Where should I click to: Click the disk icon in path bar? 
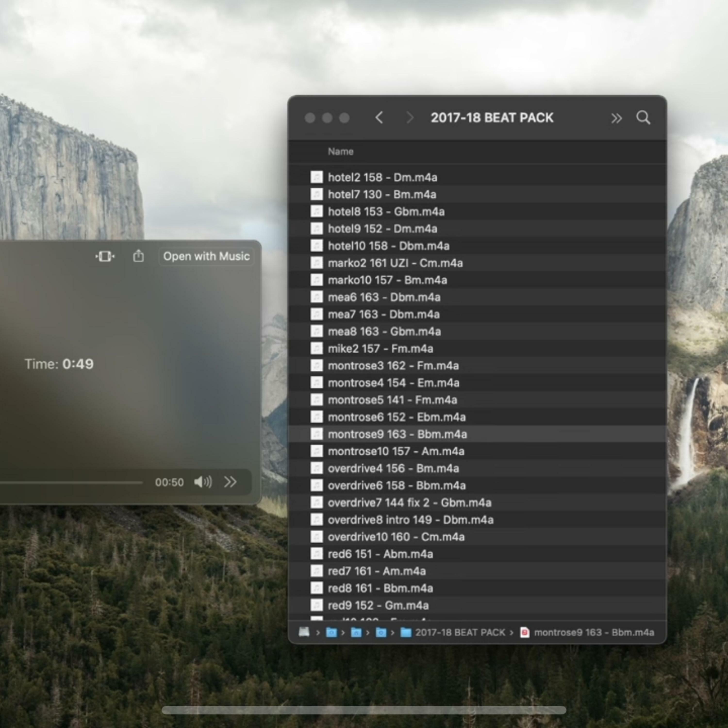[304, 632]
